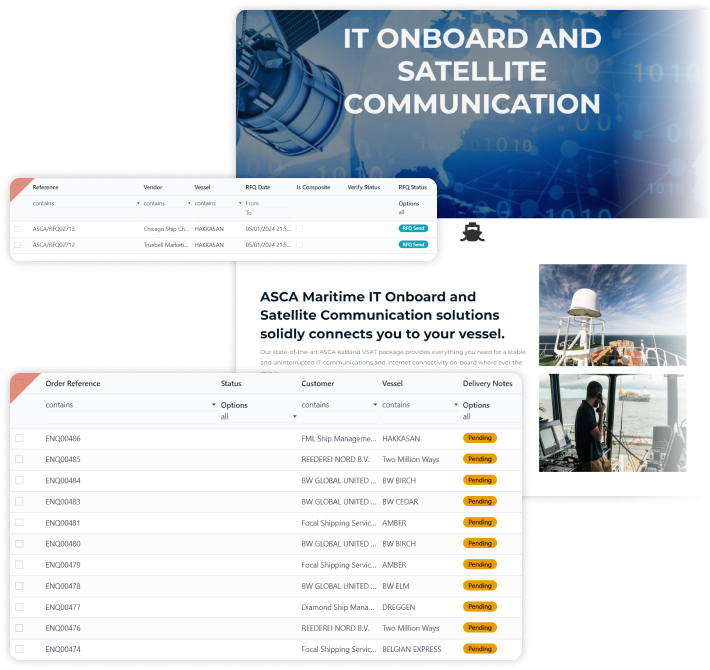Click the Is Composite column header
This screenshot has width=710, height=670.
click(313, 187)
